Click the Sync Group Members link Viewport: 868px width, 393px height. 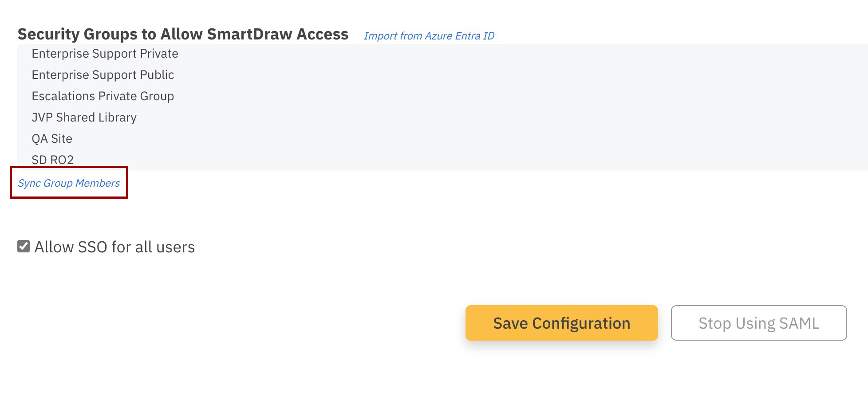(x=69, y=183)
